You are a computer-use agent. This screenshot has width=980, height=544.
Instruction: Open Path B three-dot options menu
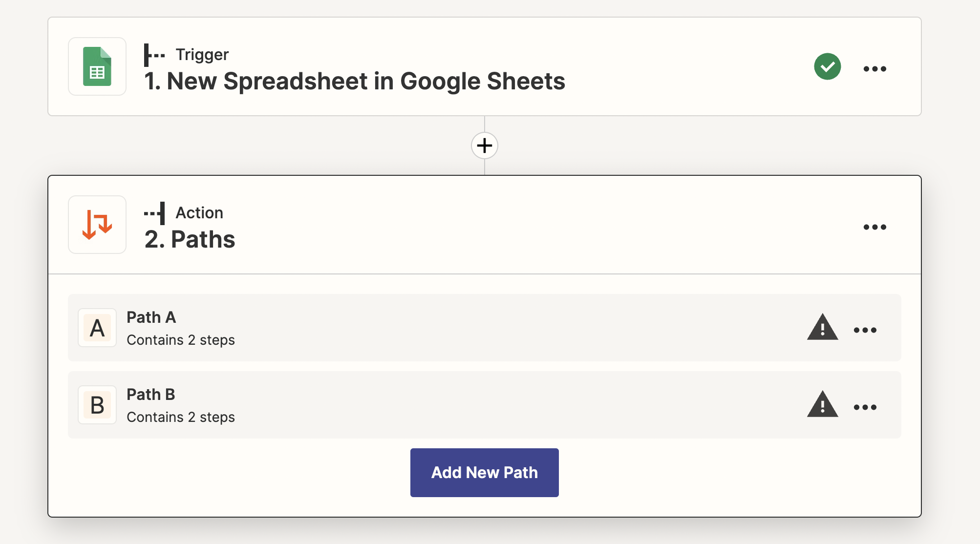pos(865,407)
